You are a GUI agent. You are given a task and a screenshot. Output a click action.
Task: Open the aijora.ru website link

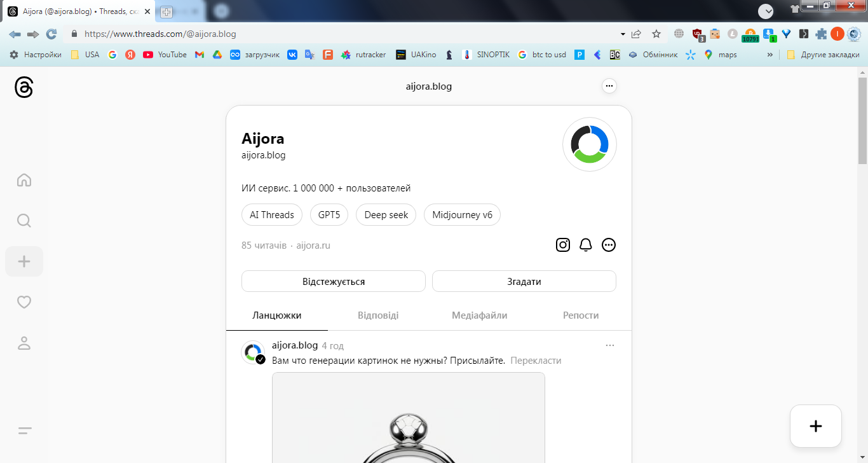(313, 245)
